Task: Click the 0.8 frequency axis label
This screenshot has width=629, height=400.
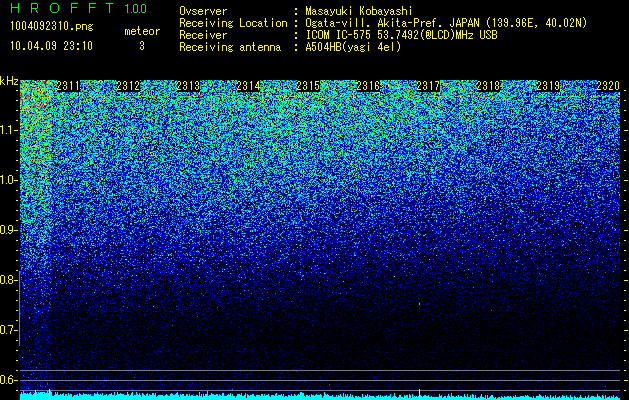Action: [8, 280]
